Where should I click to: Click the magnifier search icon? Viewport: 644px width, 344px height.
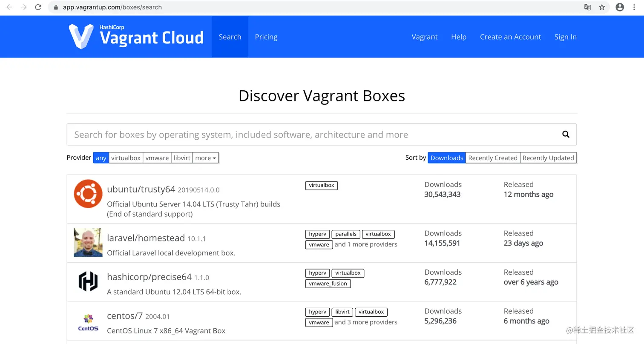[x=566, y=135]
